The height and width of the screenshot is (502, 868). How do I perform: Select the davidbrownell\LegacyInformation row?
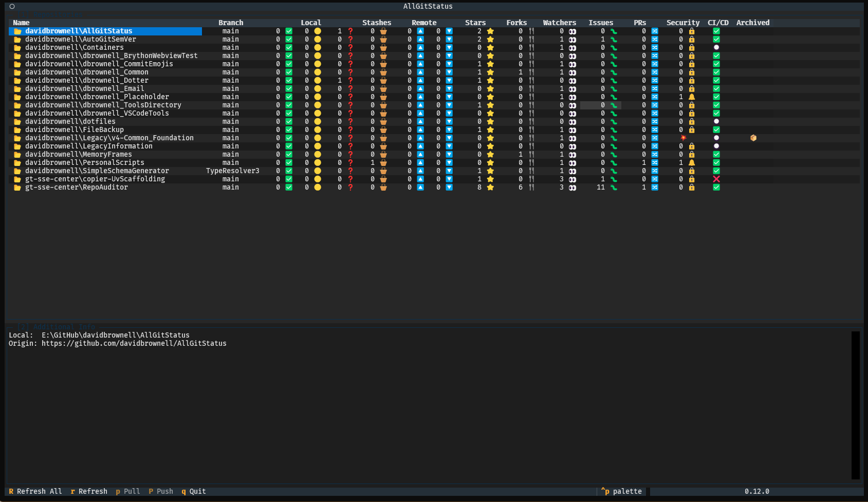point(434,146)
